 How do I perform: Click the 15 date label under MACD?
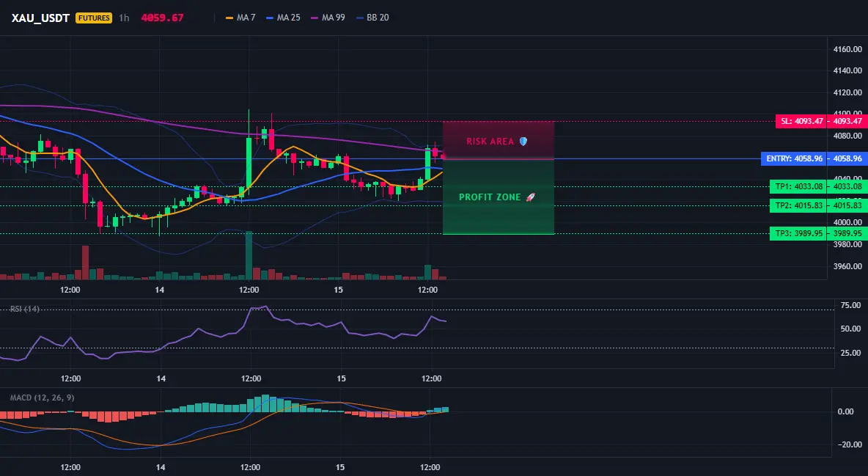tap(340, 467)
